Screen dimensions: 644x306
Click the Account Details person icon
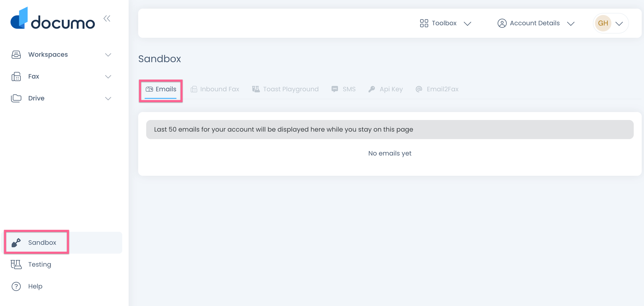click(502, 23)
